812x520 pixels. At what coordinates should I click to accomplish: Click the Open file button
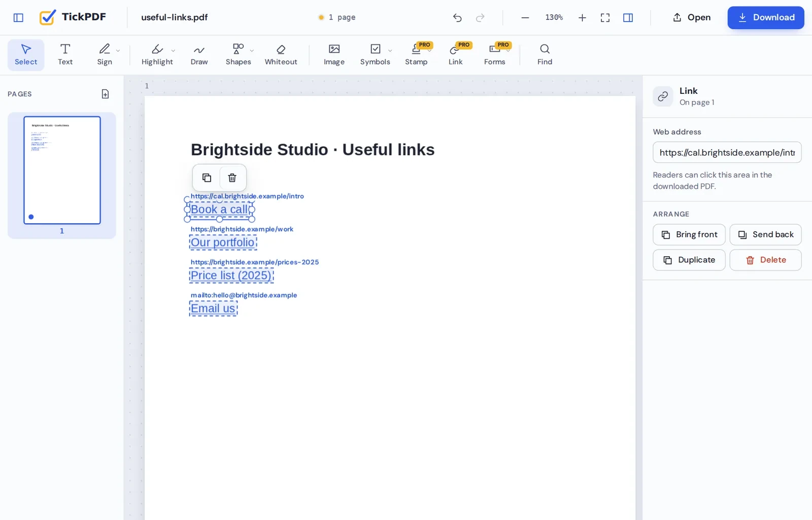pyautogui.click(x=692, y=17)
